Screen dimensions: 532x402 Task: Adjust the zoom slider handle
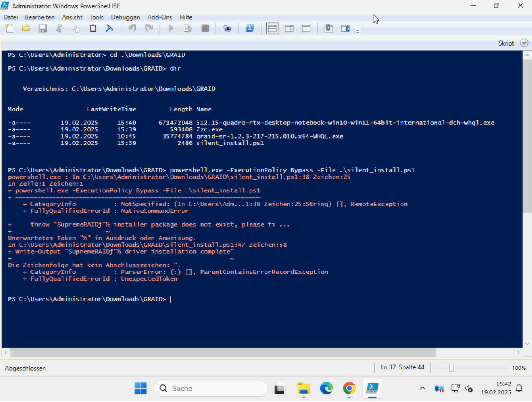(x=451, y=368)
